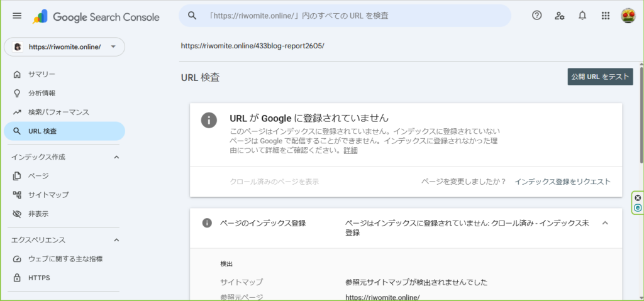This screenshot has width=644, height=301.
Task: Click the info icon in the URL status card
Action: (209, 120)
